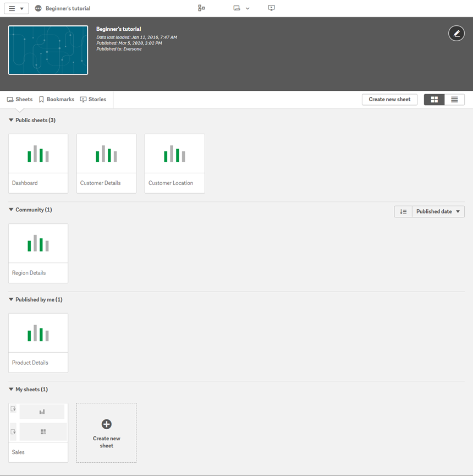Click the plus icon to create new sheet
This screenshot has height=476, width=473.
[x=107, y=424]
